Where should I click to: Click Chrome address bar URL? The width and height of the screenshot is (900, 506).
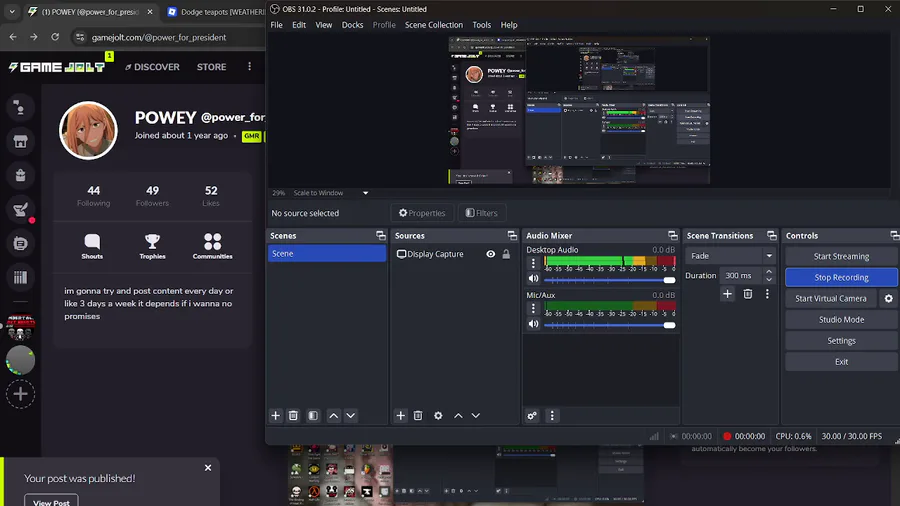click(159, 37)
